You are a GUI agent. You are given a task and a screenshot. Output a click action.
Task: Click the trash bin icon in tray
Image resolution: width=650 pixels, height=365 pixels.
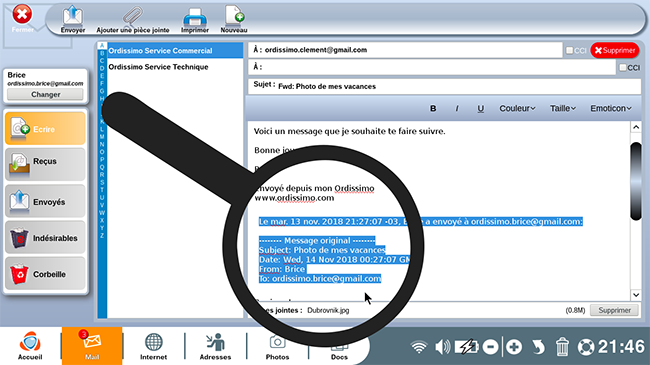[562, 347]
